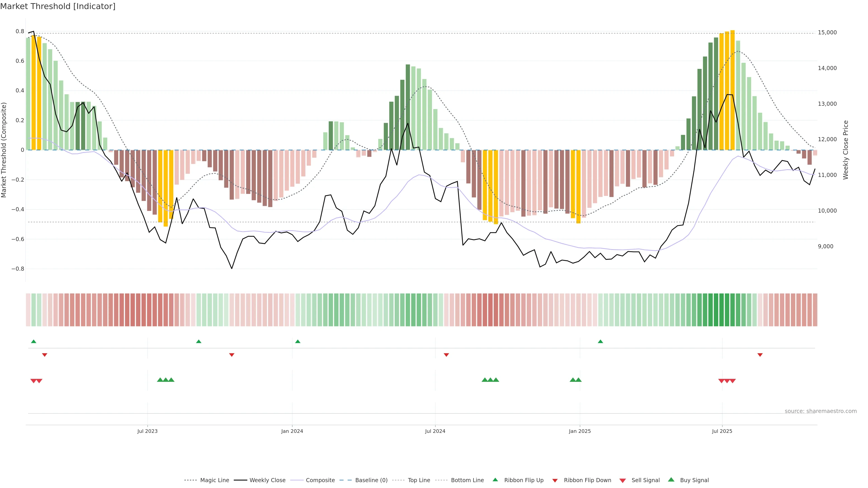Toggle the Top Line legend entry
868x488 pixels.
(x=419, y=480)
